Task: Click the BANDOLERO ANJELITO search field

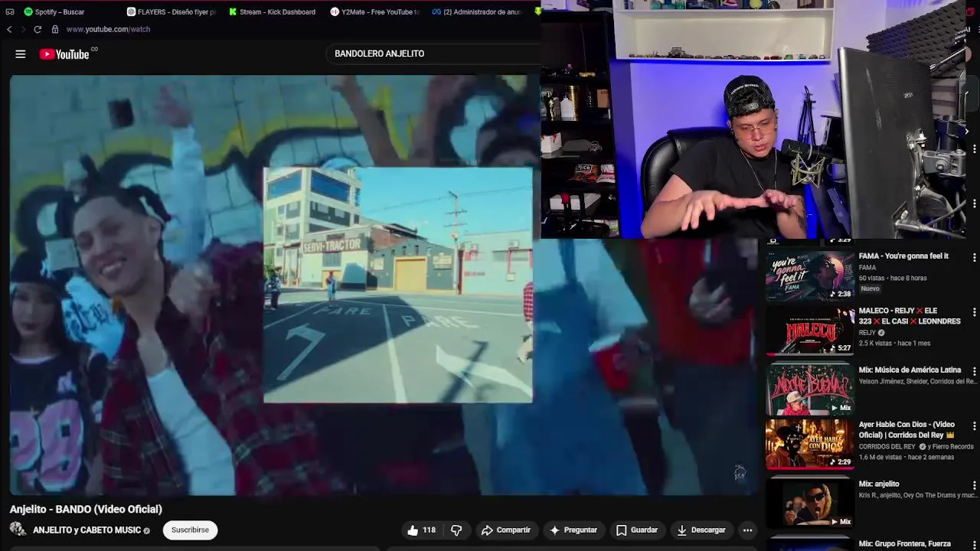Action: tap(433, 54)
